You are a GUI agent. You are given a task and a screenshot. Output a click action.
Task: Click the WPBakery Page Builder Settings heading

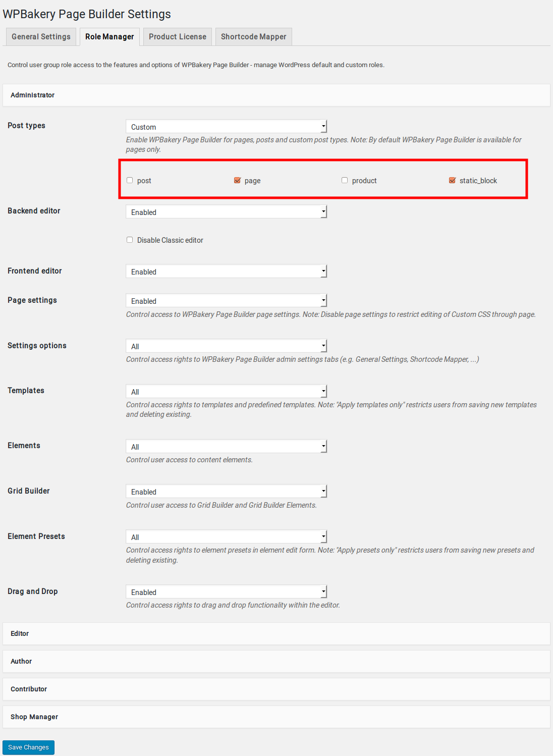click(x=87, y=14)
